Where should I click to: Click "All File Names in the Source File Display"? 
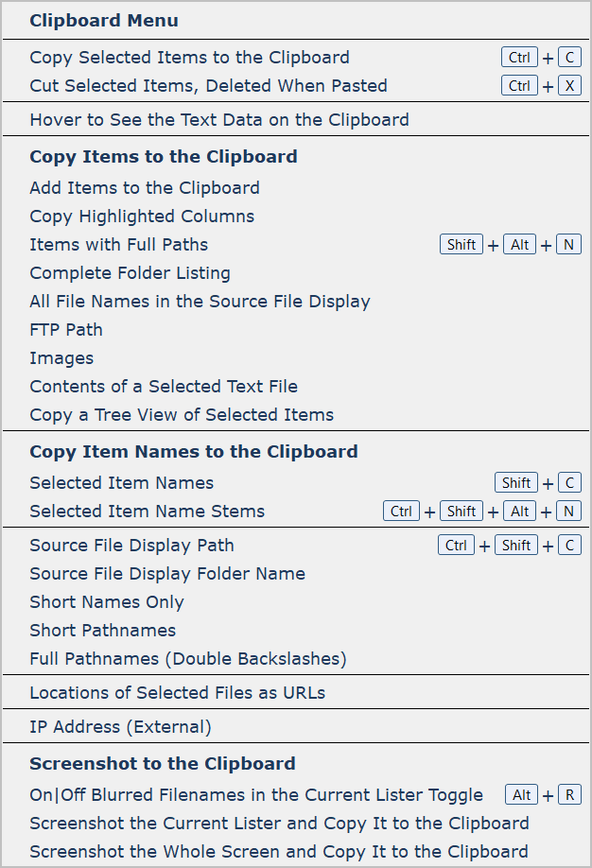tap(200, 301)
